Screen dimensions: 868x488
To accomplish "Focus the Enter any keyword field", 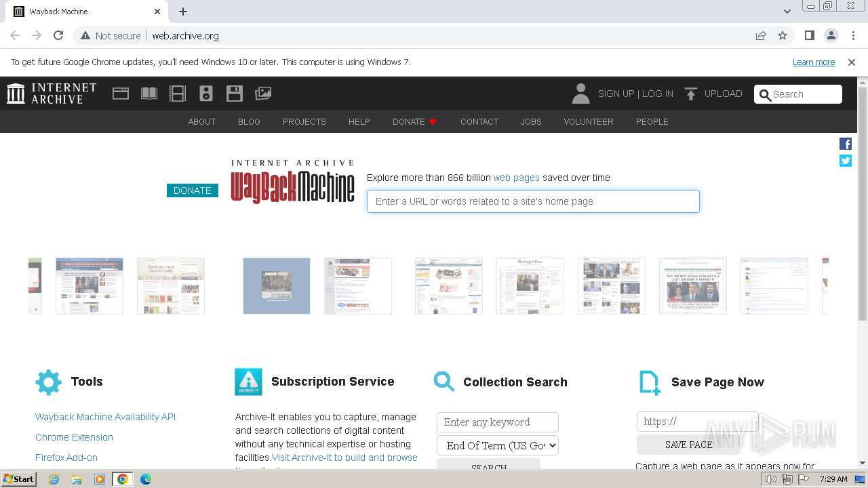I will (498, 422).
